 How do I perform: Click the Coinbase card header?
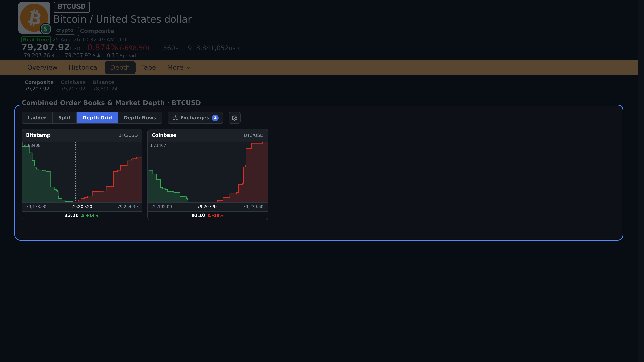pos(207,135)
